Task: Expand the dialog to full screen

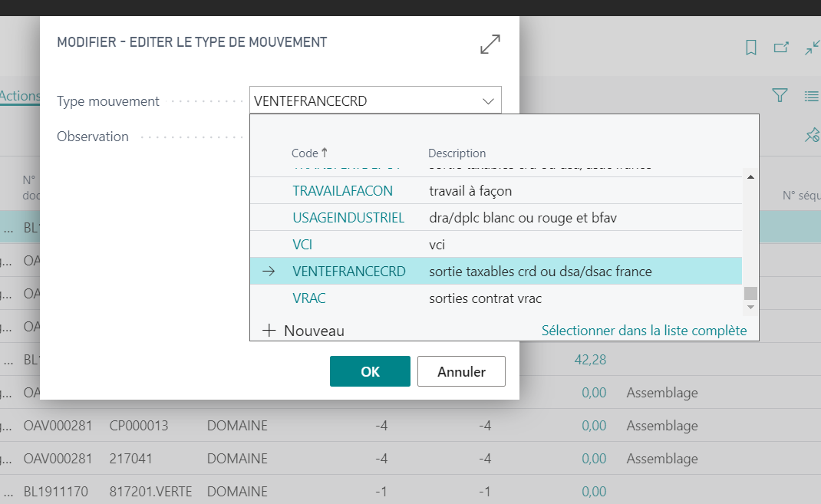Action: pyautogui.click(x=490, y=44)
